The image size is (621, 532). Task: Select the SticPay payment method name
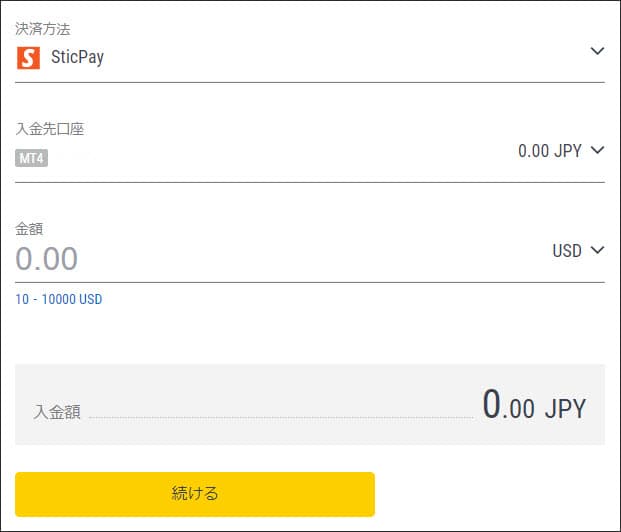tap(77, 57)
